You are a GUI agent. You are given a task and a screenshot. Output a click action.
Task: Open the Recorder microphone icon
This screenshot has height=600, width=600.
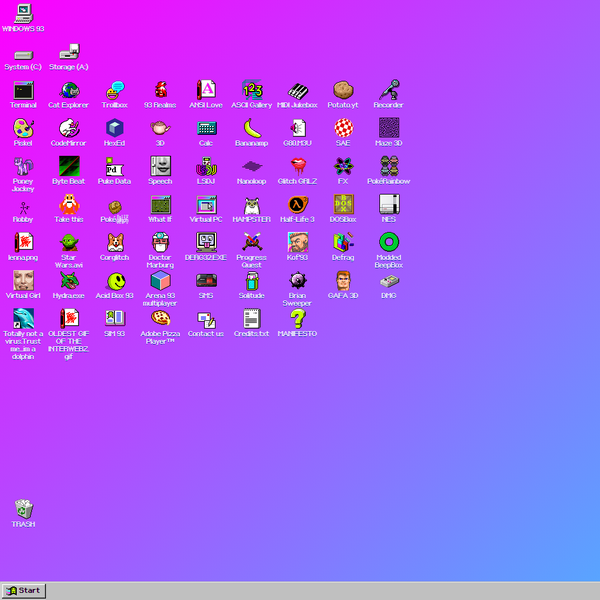point(389,90)
